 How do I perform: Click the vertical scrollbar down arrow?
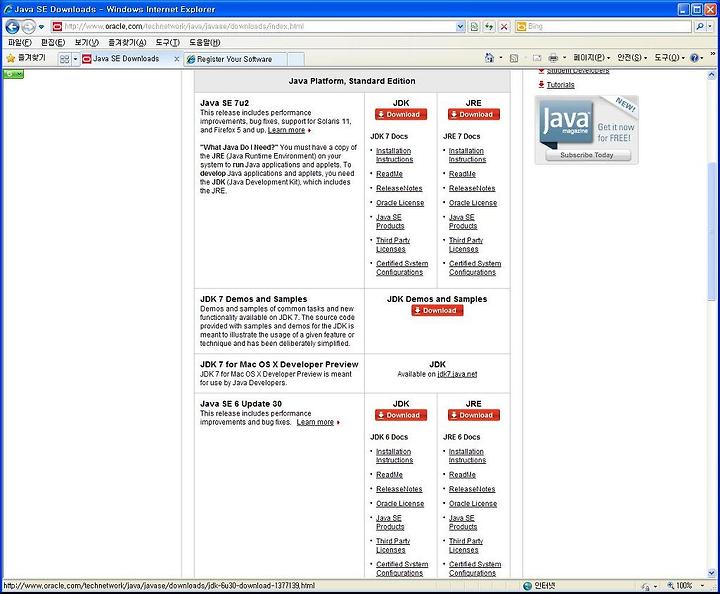(x=711, y=572)
